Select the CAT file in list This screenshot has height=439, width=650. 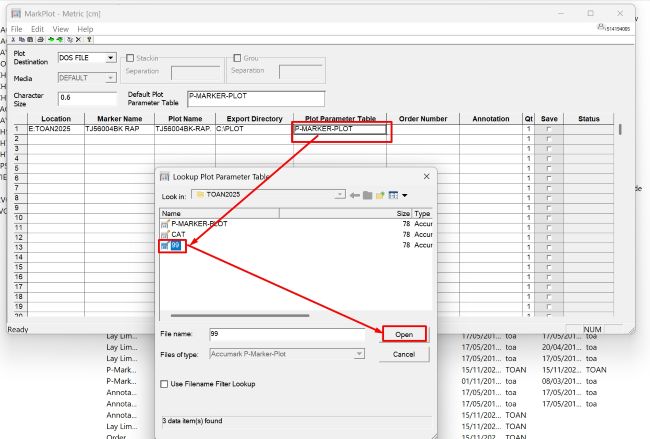click(x=179, y=234)
